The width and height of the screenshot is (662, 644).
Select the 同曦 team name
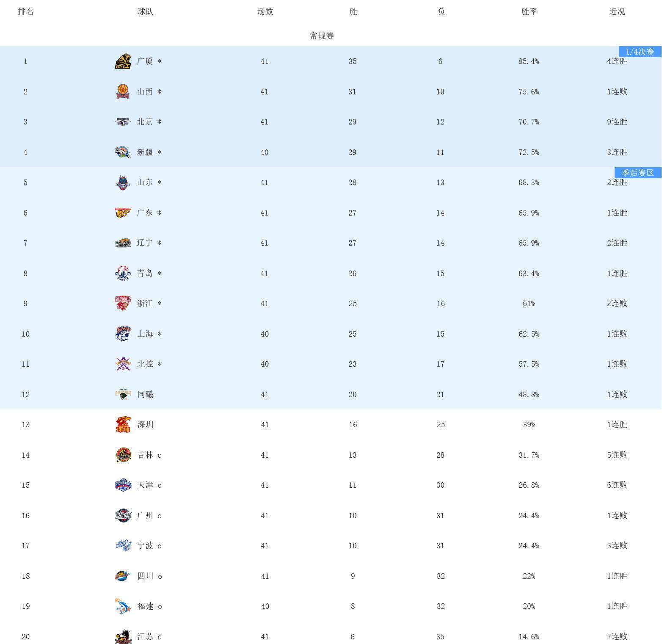point(145,395)
